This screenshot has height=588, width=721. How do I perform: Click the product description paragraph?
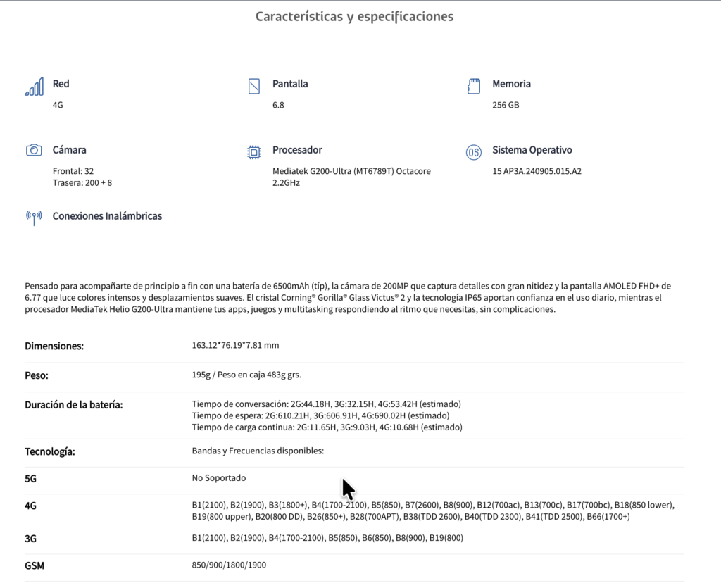point(348,297)
